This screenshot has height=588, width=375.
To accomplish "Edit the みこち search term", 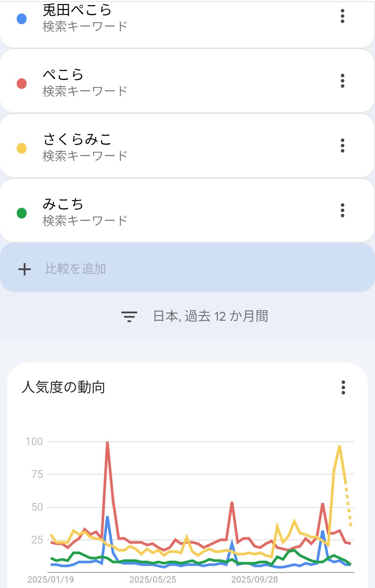I will point(63,204).
